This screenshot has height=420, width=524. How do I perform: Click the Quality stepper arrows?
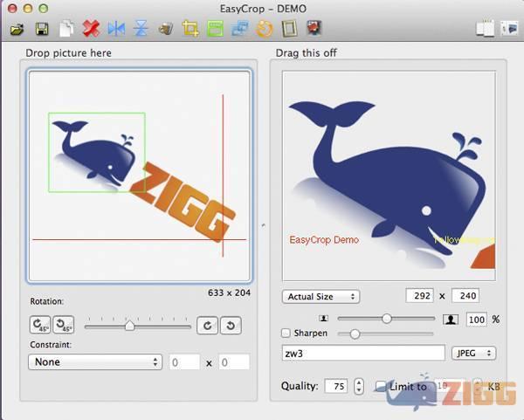pos(359,386)
